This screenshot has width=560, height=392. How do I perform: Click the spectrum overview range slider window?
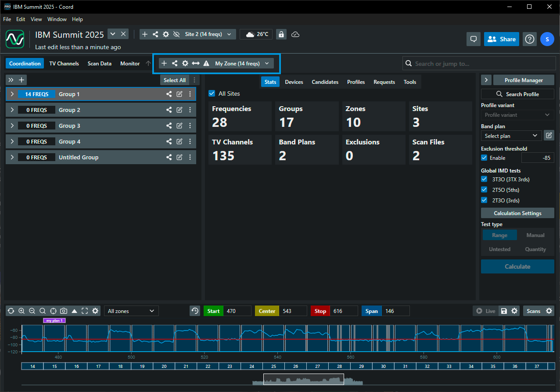[303, 379]
